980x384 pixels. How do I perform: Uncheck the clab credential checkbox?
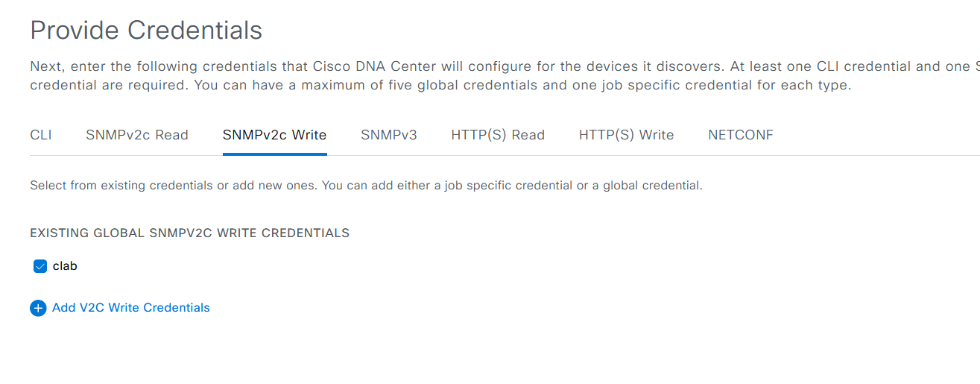coord(40,266)
